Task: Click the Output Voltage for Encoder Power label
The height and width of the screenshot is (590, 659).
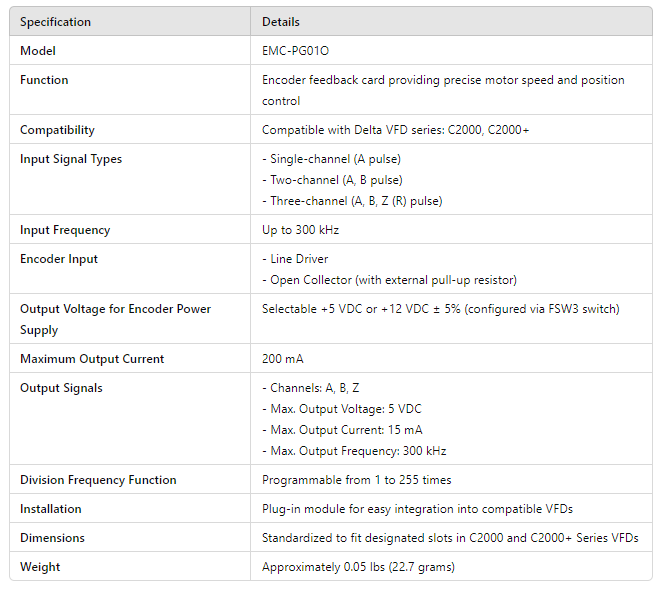Action: pos(115,309)
